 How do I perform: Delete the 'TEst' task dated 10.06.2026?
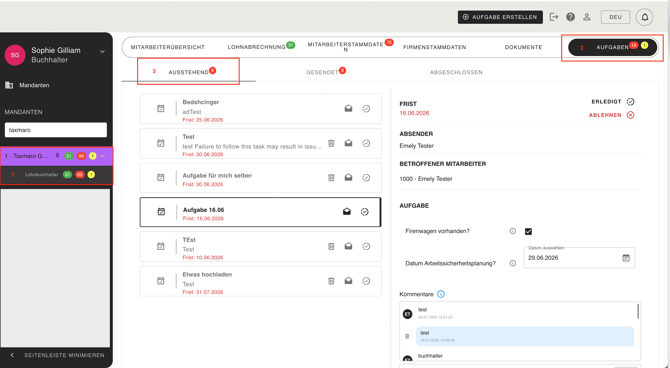click(x=331, y=246)
